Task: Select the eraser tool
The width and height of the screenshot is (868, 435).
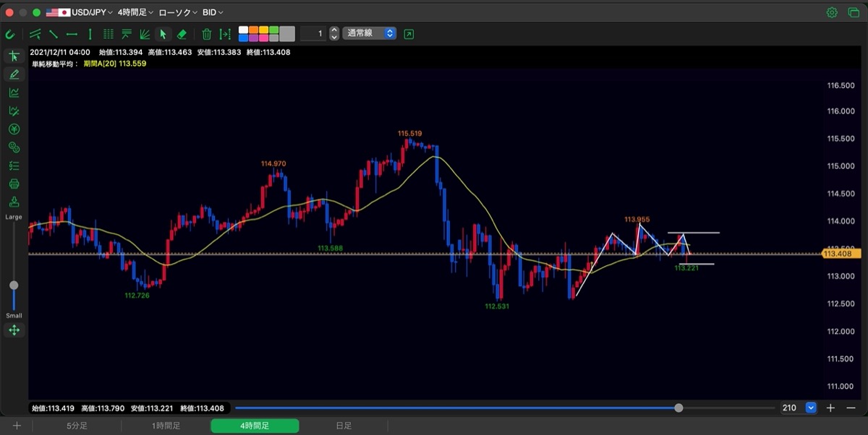Action: (182, 34)
